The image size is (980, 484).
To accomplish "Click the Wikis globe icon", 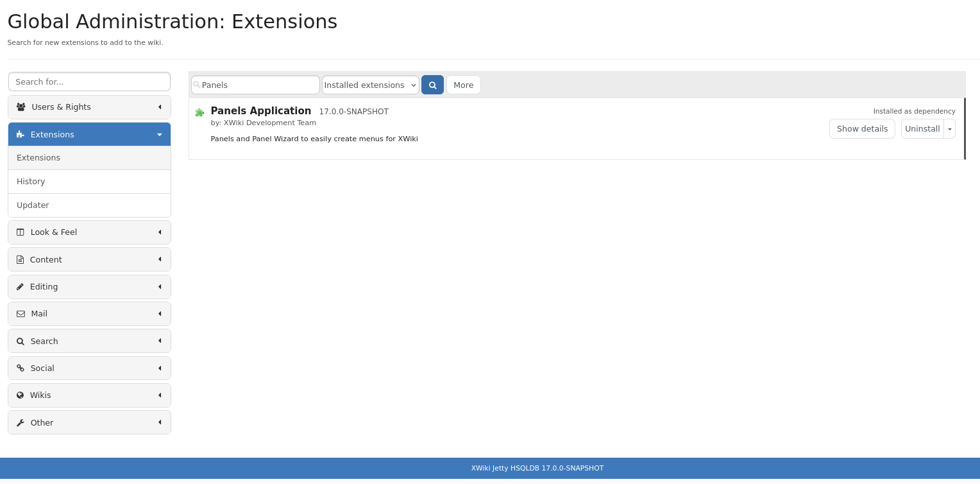I will tap(20, 395).
